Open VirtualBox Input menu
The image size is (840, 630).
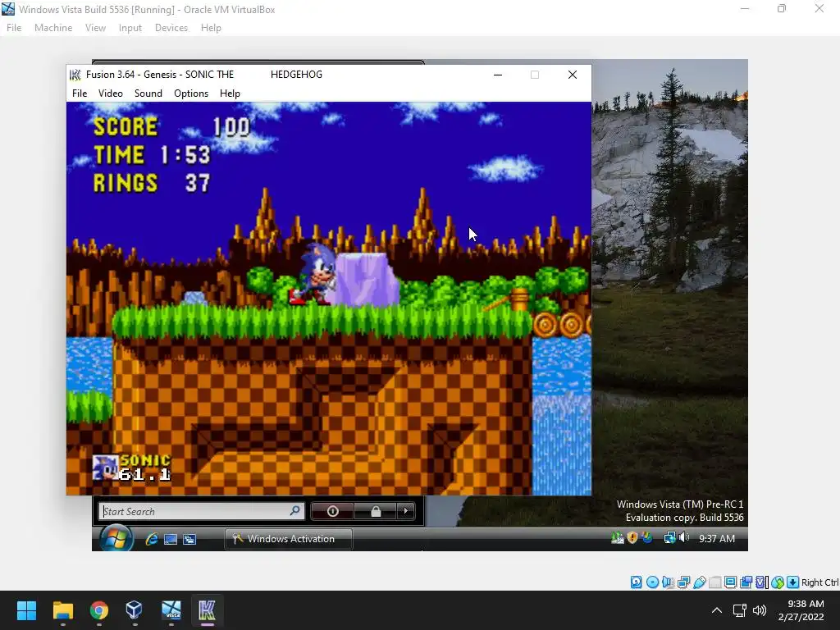tap(130, 28)
